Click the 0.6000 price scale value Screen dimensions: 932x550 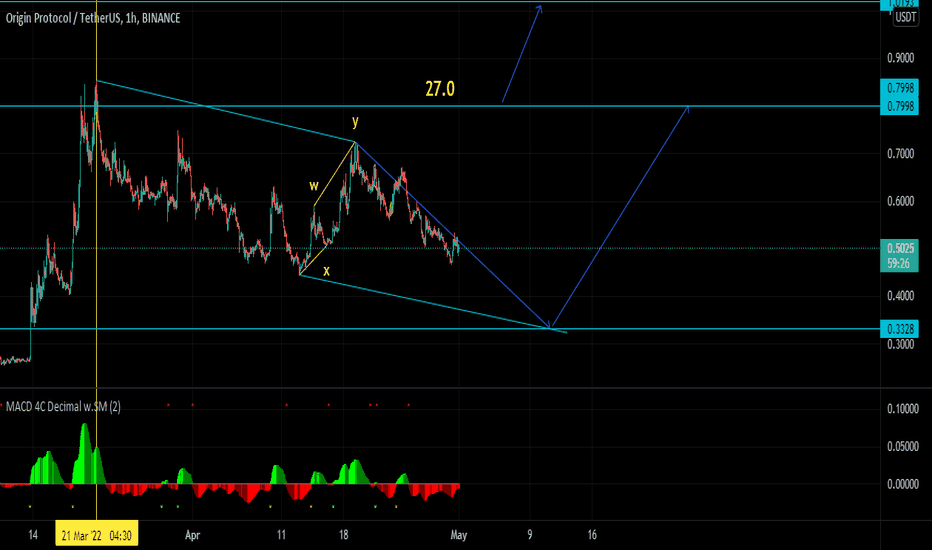pos(900,201)
